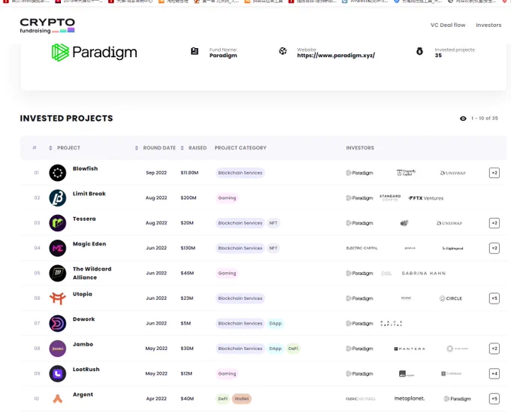Open the Argent project logo

[x=58, y=398]
